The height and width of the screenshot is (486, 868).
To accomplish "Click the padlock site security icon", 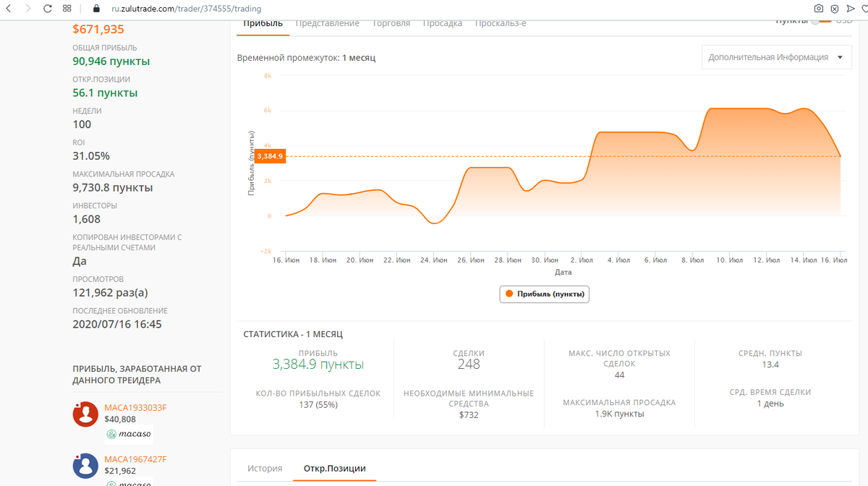I will coord(96,9).
